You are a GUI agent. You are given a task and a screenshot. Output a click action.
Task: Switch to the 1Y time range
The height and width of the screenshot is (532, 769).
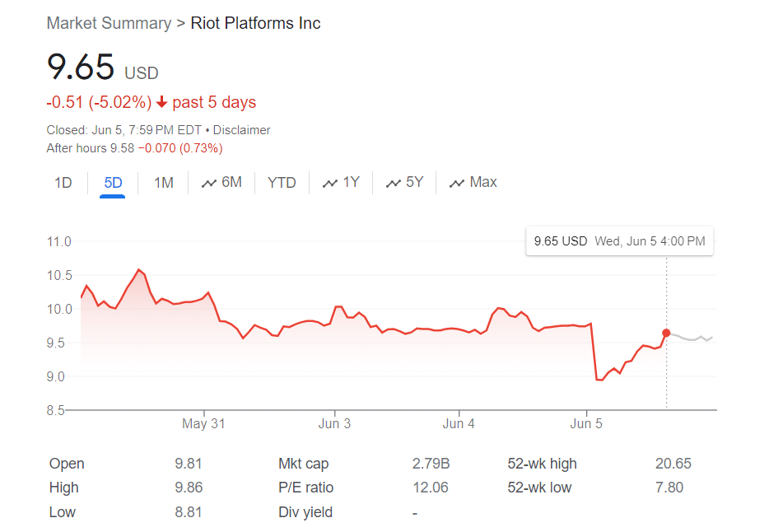(341, 182)
